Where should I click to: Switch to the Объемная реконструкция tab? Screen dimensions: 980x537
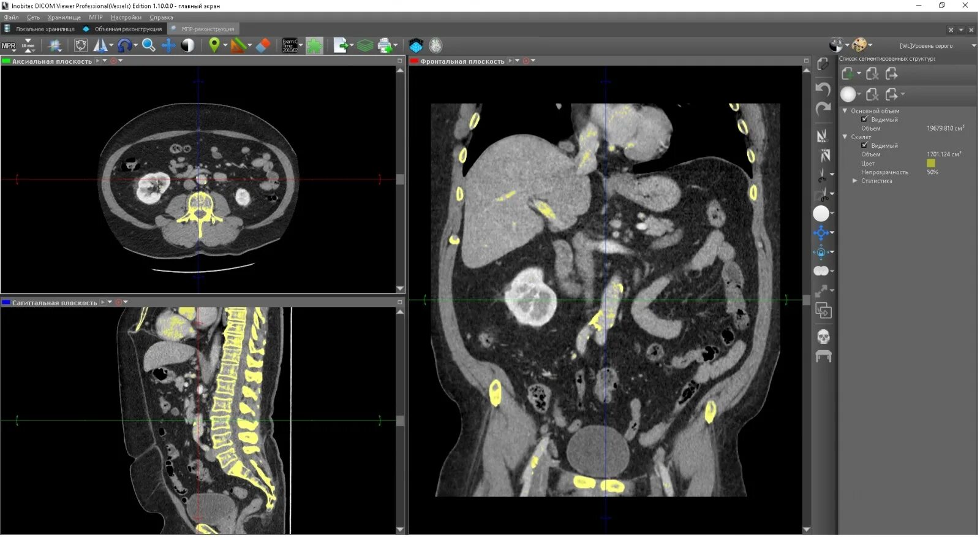click(x=123, y=29)
